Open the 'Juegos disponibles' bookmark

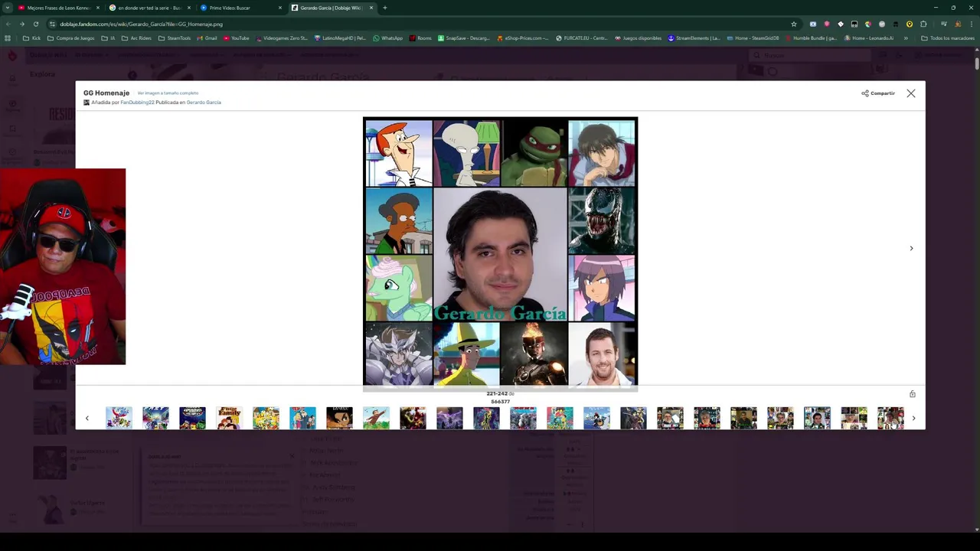pos(638,38)
